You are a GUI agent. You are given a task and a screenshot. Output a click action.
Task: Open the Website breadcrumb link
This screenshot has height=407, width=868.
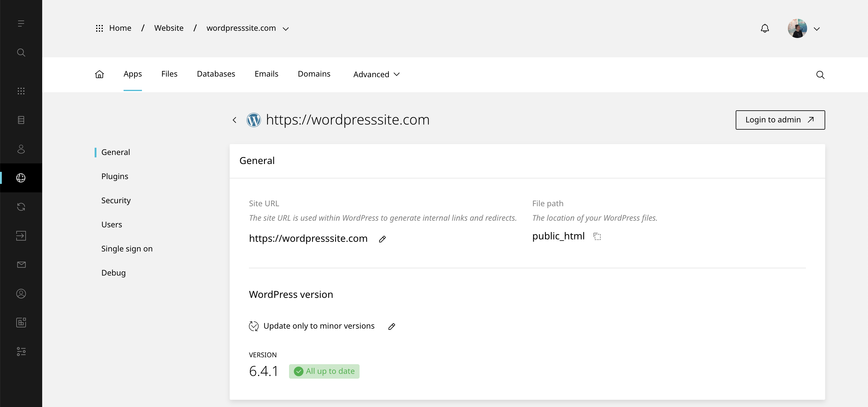169,28
